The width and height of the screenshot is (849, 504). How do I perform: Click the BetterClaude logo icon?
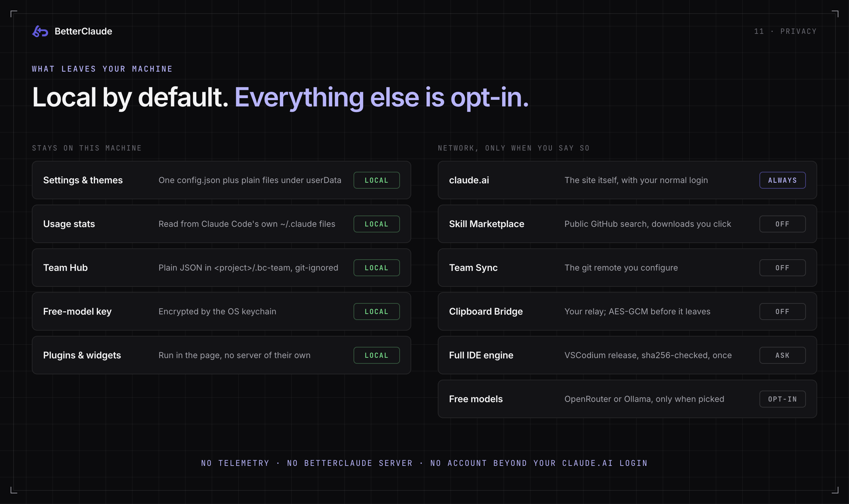[x=40, y=31]
